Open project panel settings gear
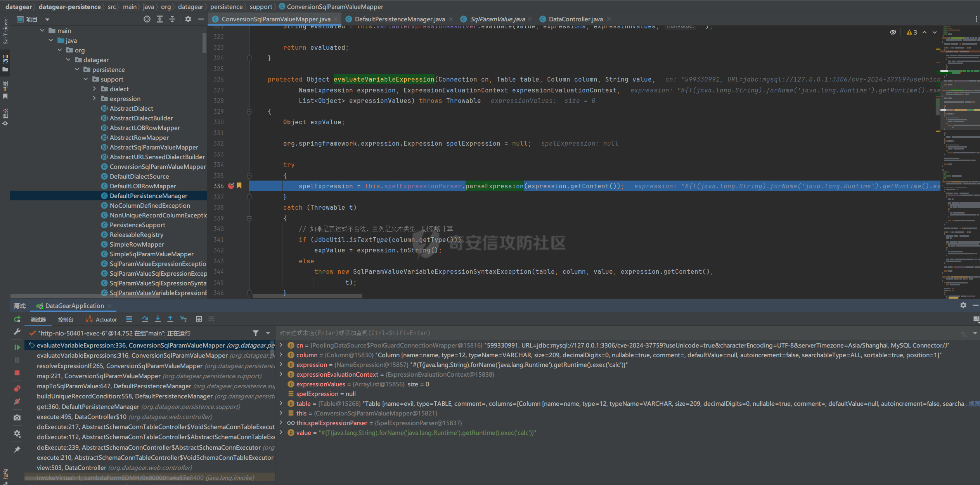The height and width of the screenshot is (485, 980). (x=188, y=19)
